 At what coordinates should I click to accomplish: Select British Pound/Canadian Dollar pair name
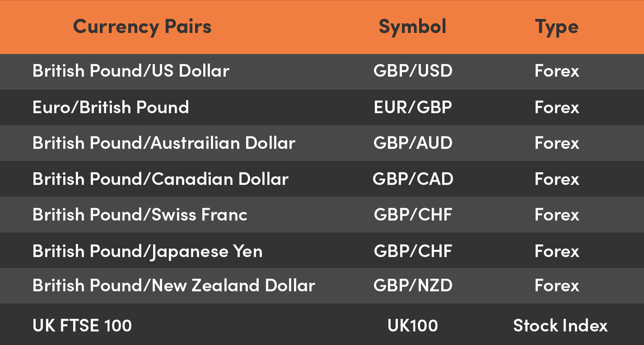(160, 179)
